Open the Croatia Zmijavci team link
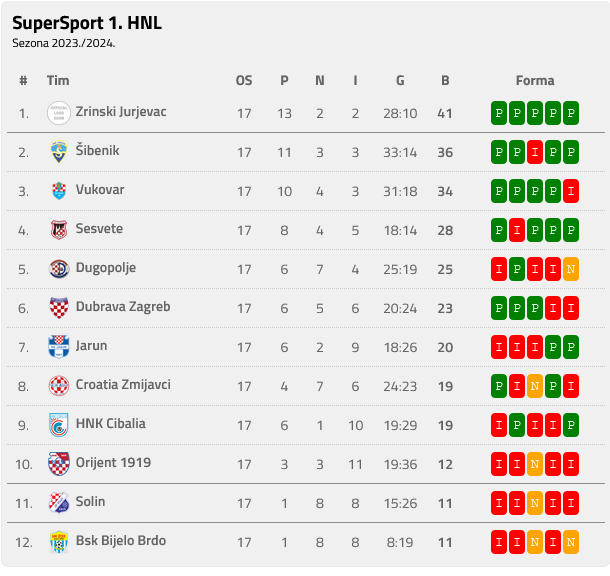This screenshot has width=610, height=576. click(123, 385)
